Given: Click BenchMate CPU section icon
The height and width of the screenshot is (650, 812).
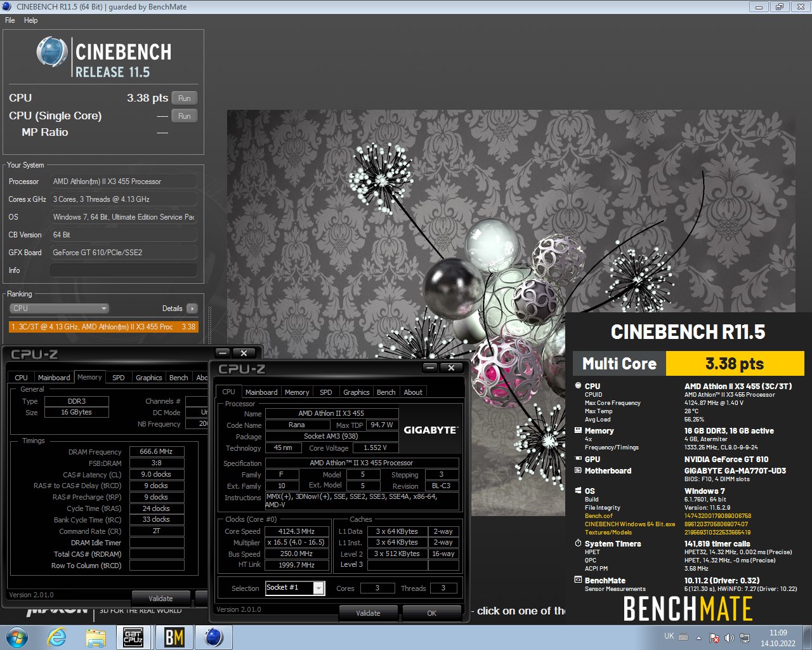Looking at the screenshot, I should click(578, 385).
